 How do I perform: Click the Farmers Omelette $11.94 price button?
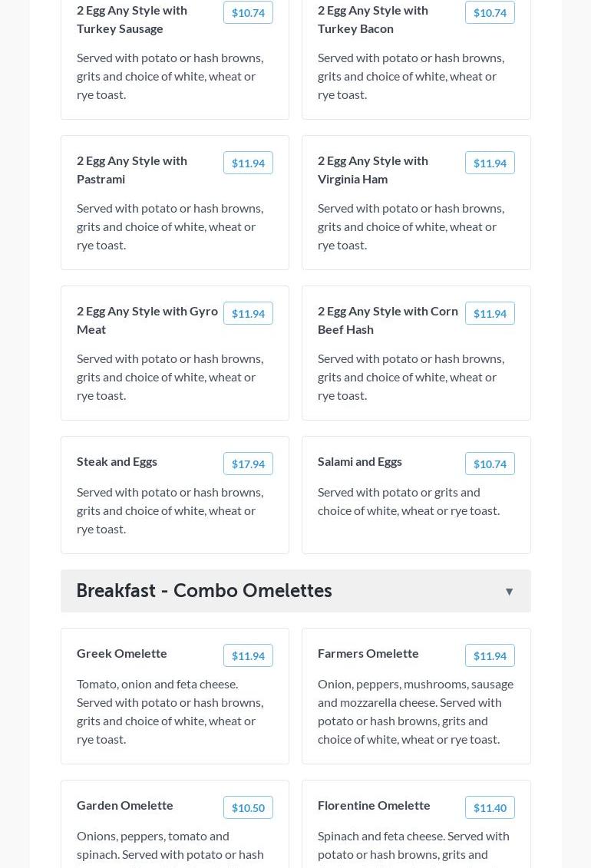[x=490, y=655]
